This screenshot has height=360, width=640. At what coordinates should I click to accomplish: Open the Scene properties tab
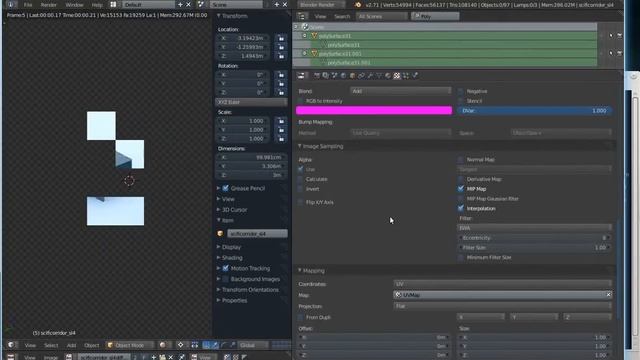(x=334, y=76)
